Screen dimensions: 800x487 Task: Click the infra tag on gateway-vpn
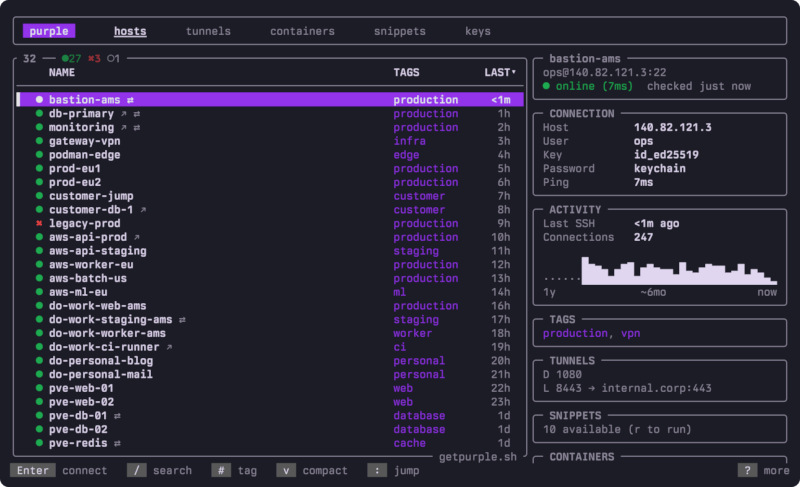409,141
